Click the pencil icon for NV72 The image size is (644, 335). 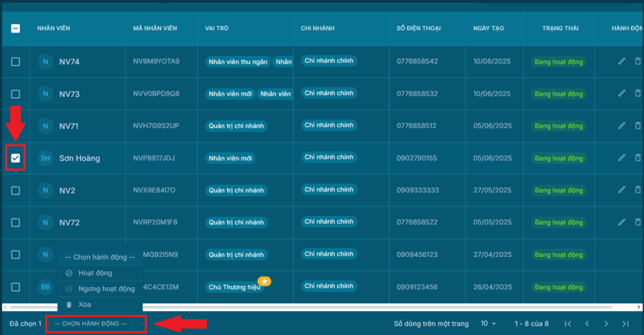click(x=621, y=222)
